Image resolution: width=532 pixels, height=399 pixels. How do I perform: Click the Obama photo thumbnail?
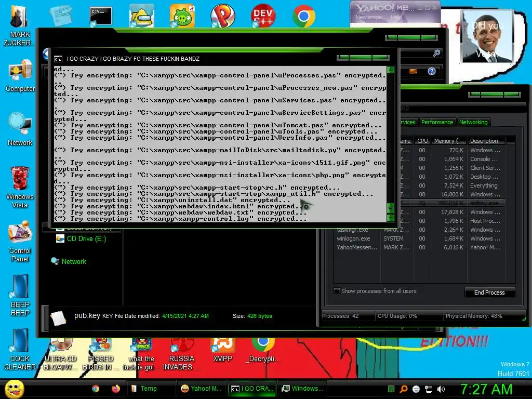click(x=487, y=36)
